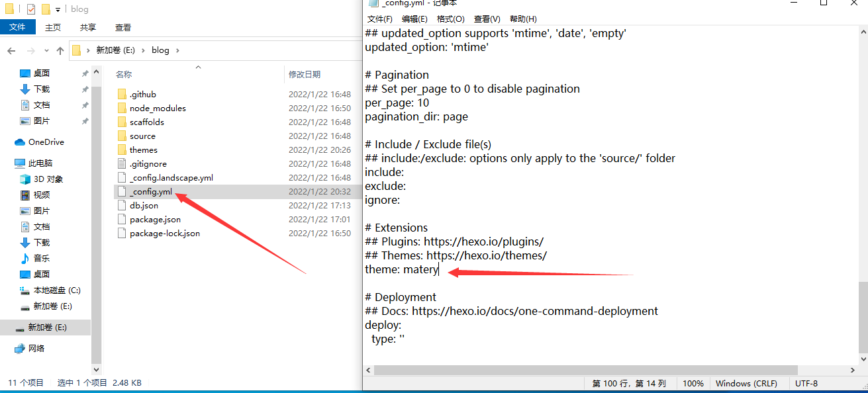Click the new folder icon in title bar
The width and height of the screenshot is (868, 393).
pos(45,9)
